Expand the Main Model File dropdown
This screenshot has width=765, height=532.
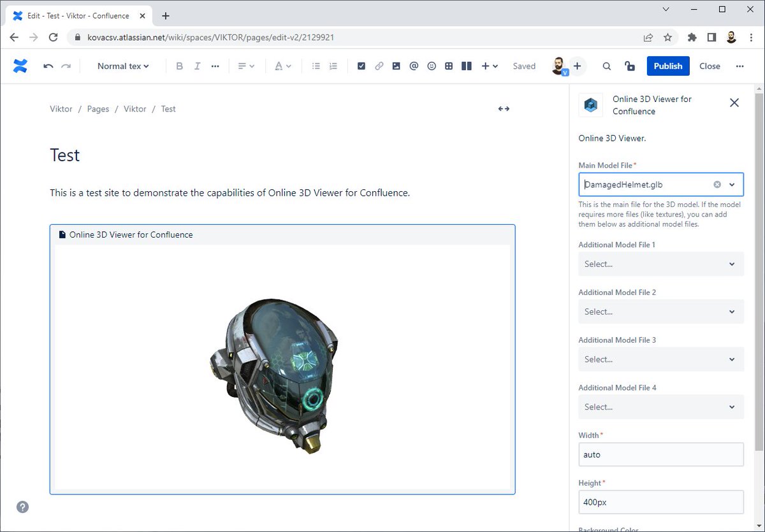pos(732,184)
